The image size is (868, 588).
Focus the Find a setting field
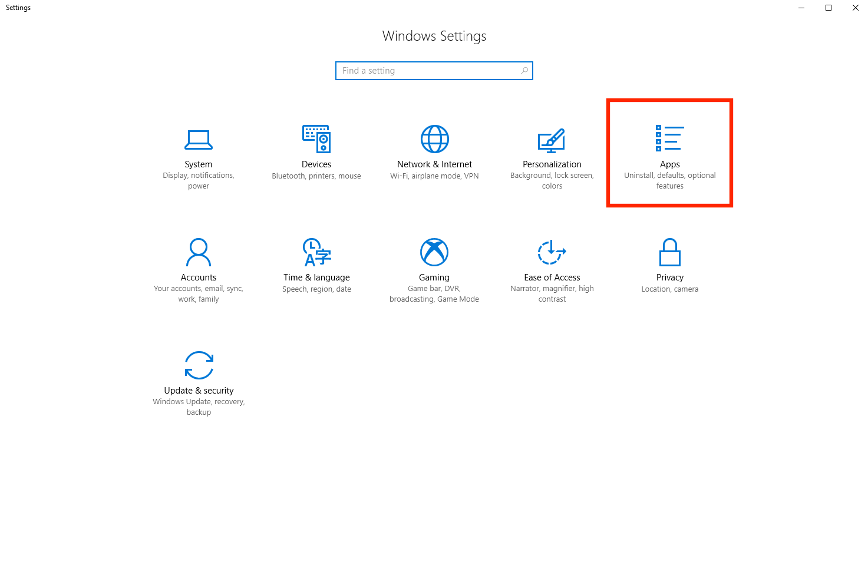click(x=434, y=71)
